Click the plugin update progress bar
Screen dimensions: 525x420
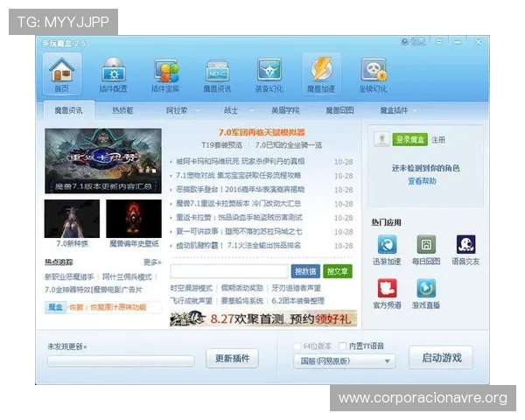121,360
